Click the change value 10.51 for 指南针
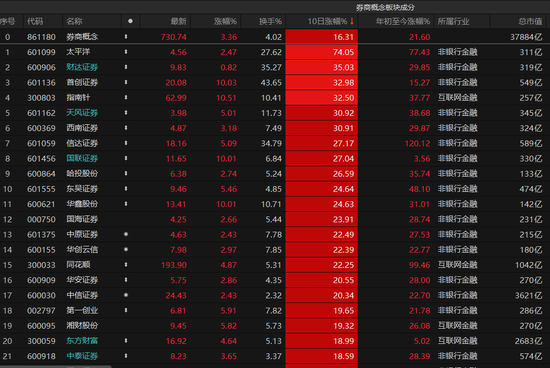This screenshot has width=550, height=368. pyautogui.click(x=227, y=98)
